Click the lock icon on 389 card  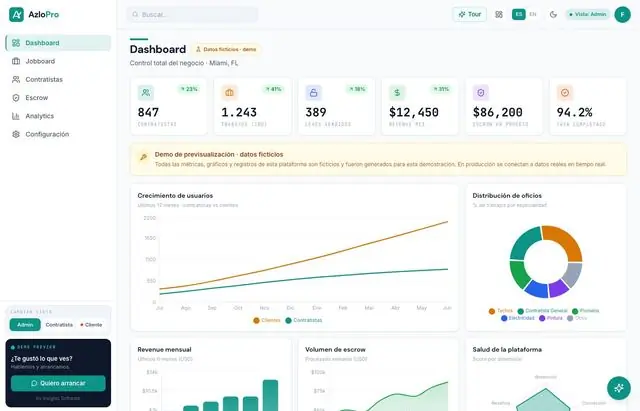click(313, 93)
